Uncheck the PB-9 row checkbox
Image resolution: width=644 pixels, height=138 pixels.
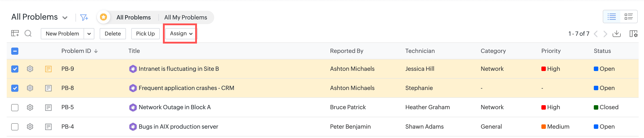pos(15,69)
